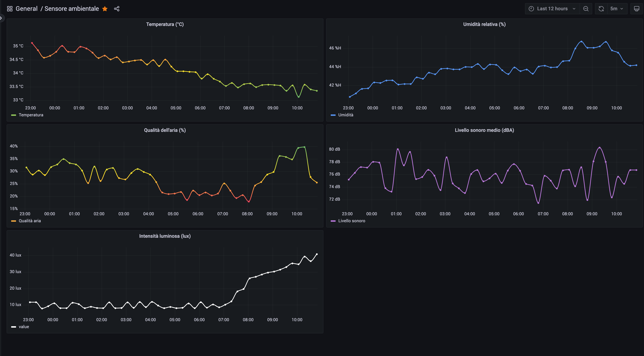Open the 5m refresh interval dropdown

616,9
